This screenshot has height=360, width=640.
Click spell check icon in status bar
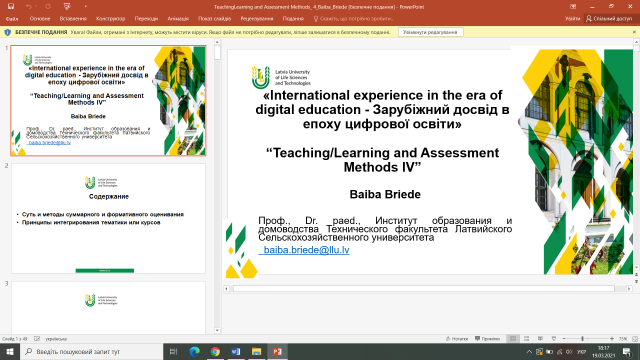point(37,339)
